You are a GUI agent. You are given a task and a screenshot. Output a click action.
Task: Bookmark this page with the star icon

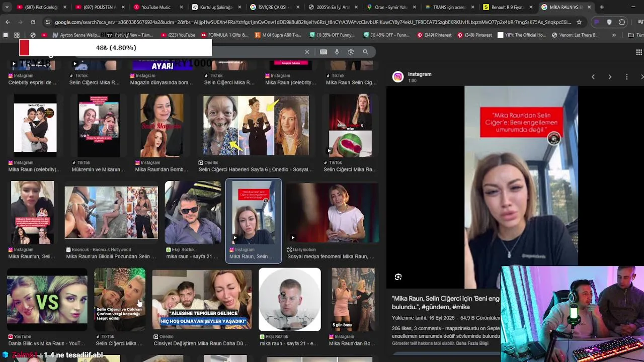point(579,22)
